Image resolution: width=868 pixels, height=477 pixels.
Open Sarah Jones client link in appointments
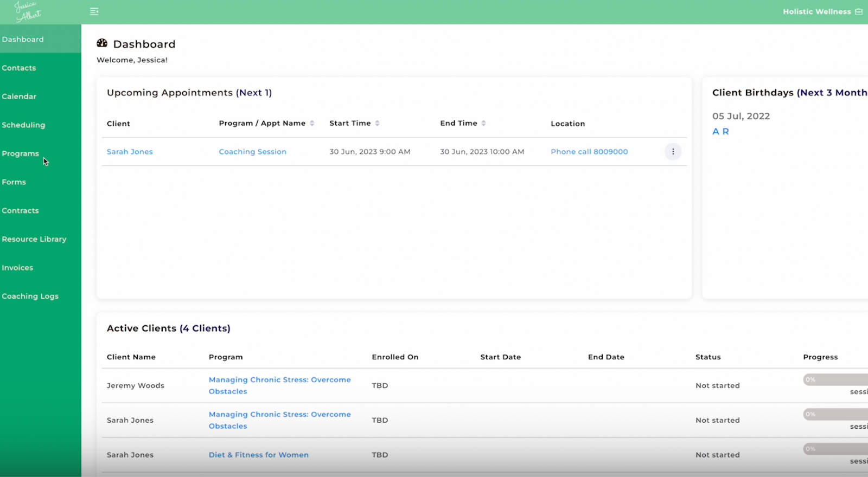[130, 152]
